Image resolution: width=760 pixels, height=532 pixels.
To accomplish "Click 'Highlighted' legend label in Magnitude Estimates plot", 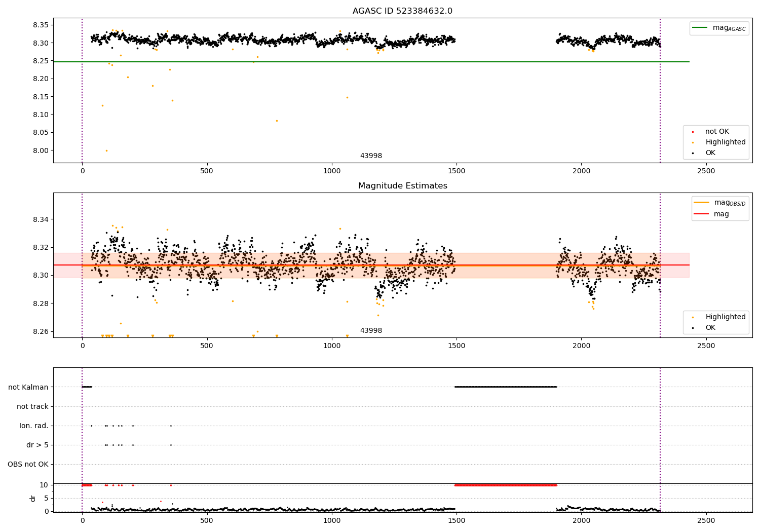I will point(726,317).
